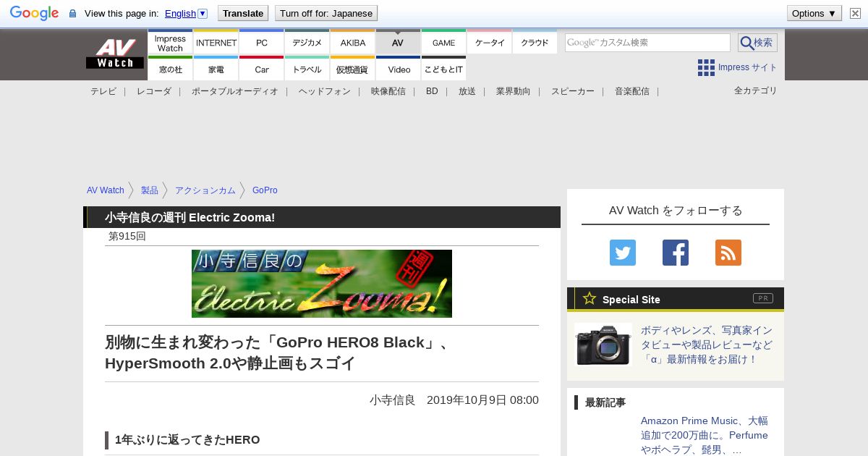Image resolution: width=868 pixels, height=456 pixels.
Task: Click the 製品 breadcrumb
Action: tap(150, 190)
